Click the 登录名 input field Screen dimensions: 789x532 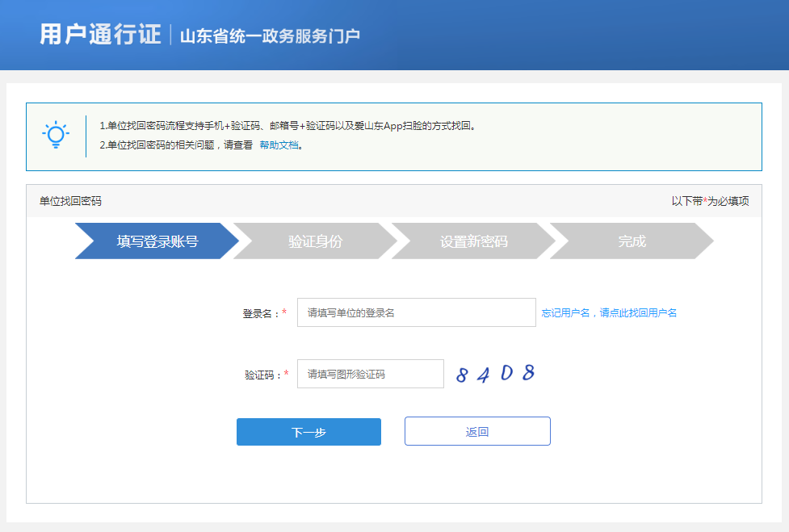416,312
